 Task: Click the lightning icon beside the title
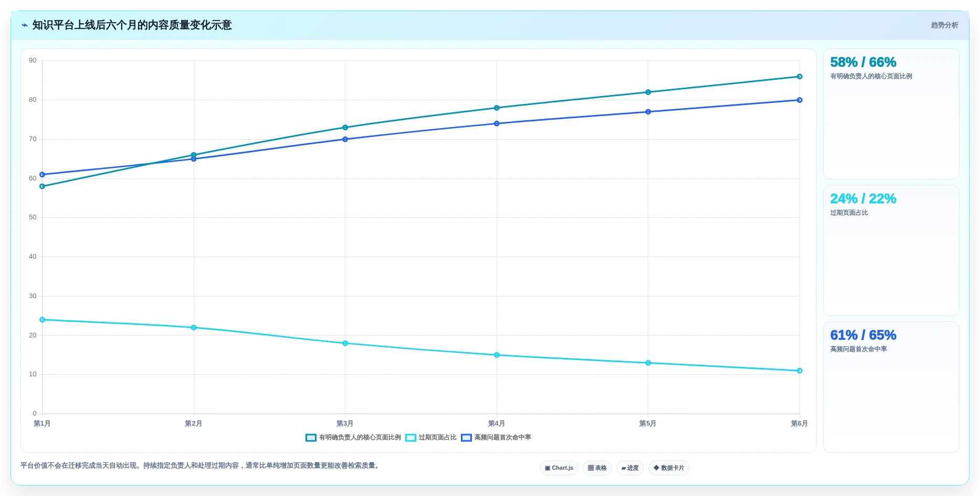(x=24, y=25)
